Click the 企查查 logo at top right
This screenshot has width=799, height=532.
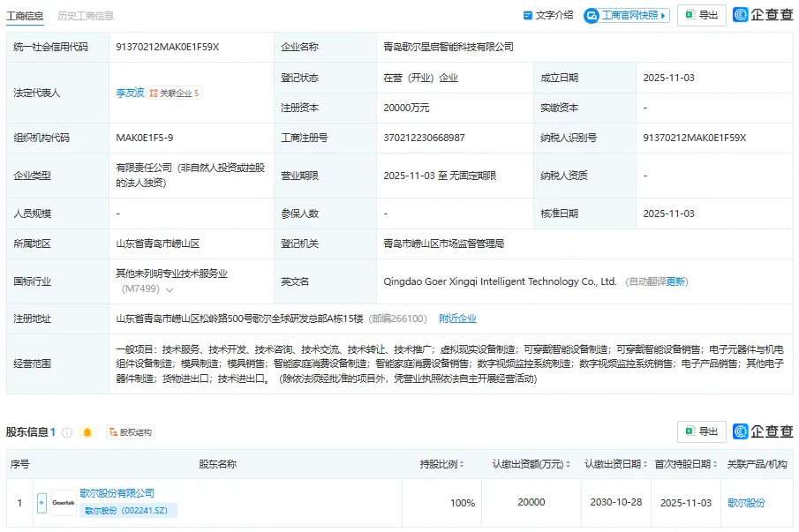(x=763, y=15)
